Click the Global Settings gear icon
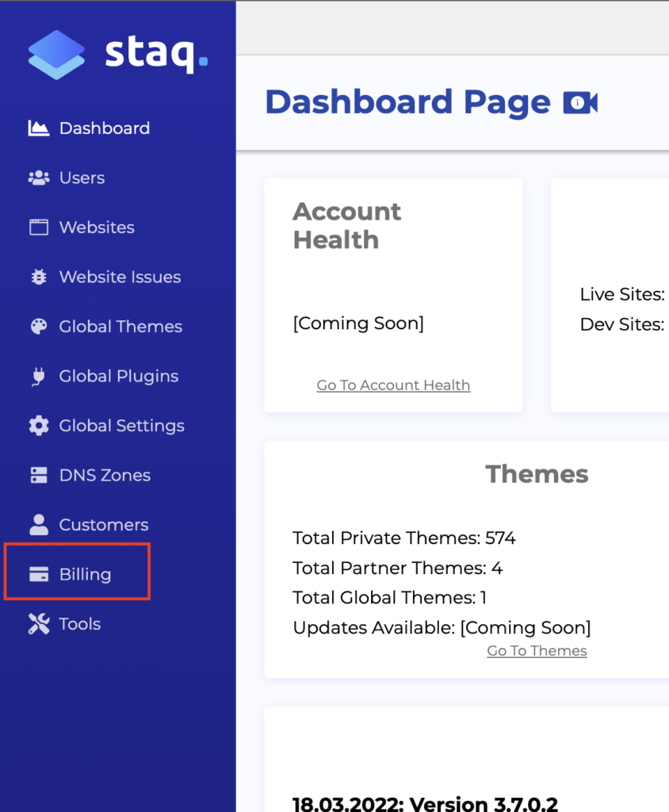Image resolution: width=669 pixels, height=812 pixels. 38,426
